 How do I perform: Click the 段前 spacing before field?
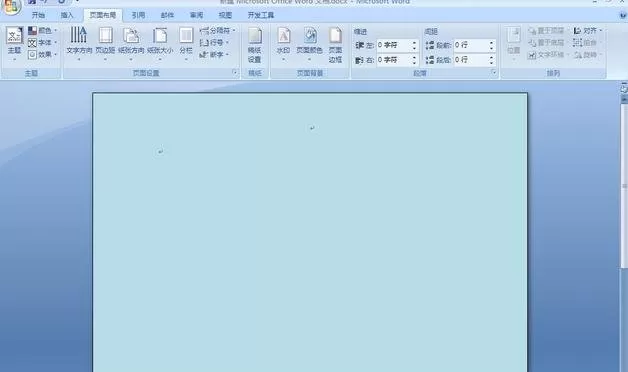[x=471, y=45]
